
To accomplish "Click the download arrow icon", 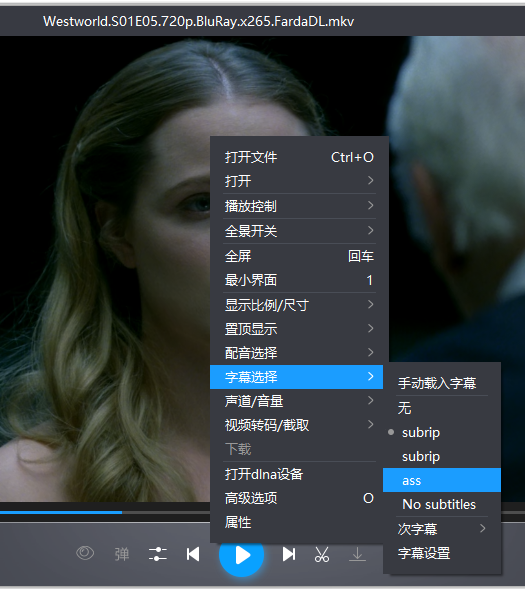I will [x=358, y=554].
